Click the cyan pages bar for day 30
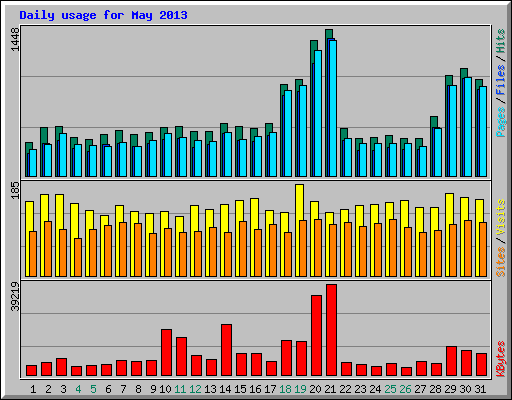Viewport: 512px width, 400px height. point(468,127)
